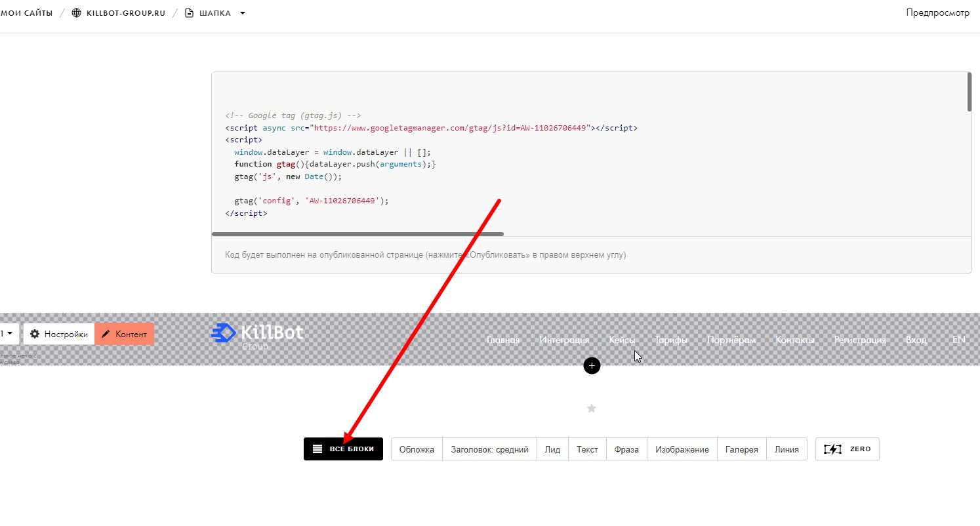This screenshot has width=980, height=526.
Task: Click the gray star icon
Action: pos(592,409)
